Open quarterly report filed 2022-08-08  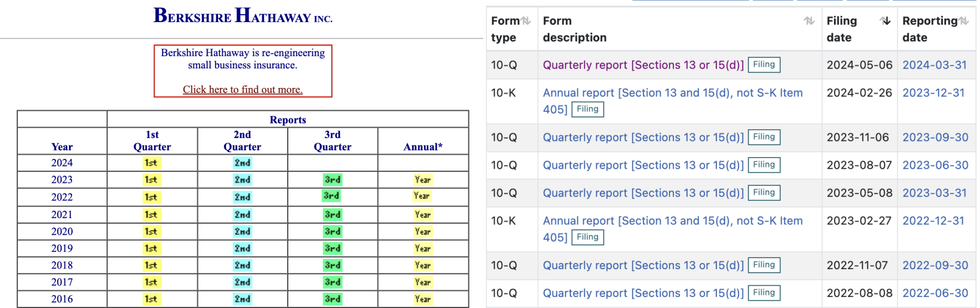(643, 293)
